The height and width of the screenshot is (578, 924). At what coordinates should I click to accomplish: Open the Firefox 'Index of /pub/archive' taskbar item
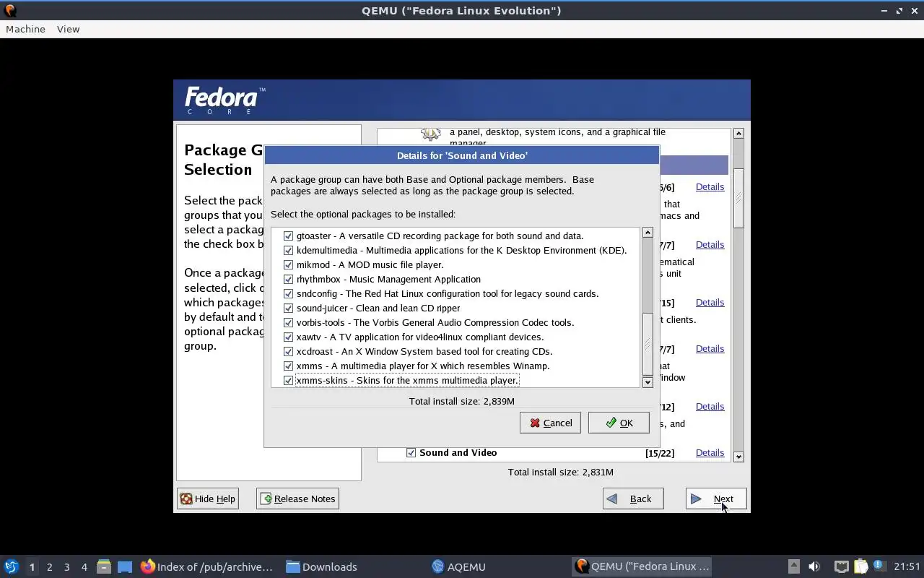207,566
